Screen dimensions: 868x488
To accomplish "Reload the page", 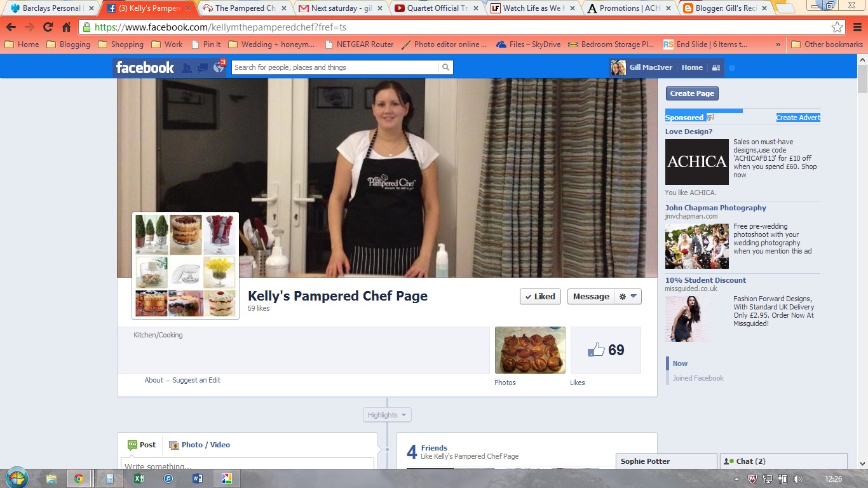I will (48, 27).
